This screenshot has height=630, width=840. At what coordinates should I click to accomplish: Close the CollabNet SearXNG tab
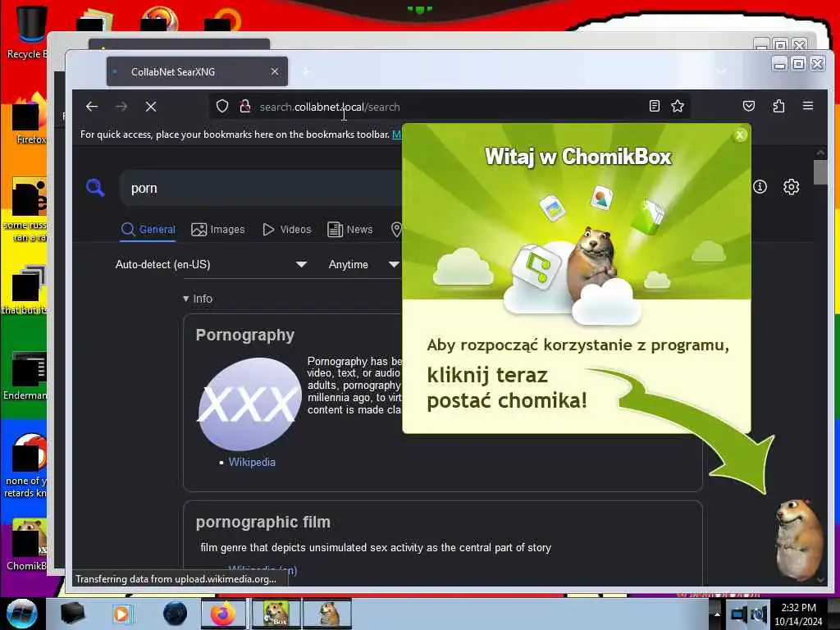[274, 71]
